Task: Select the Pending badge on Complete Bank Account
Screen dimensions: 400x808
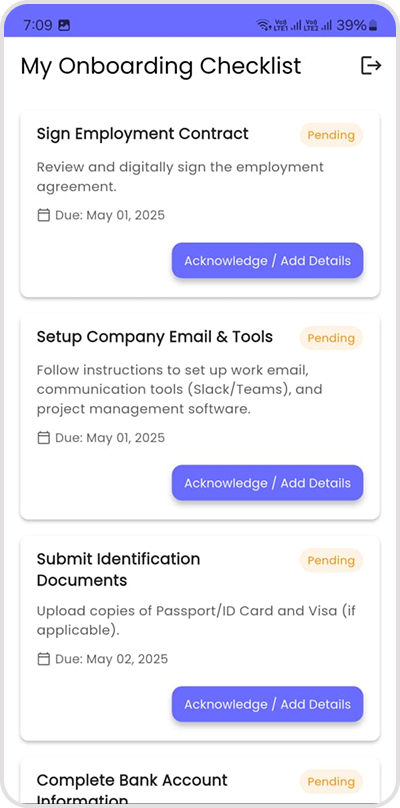Action: pos(331,782)
